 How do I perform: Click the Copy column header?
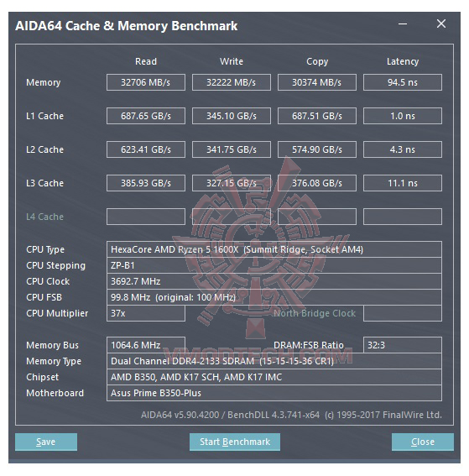(317, 61)
